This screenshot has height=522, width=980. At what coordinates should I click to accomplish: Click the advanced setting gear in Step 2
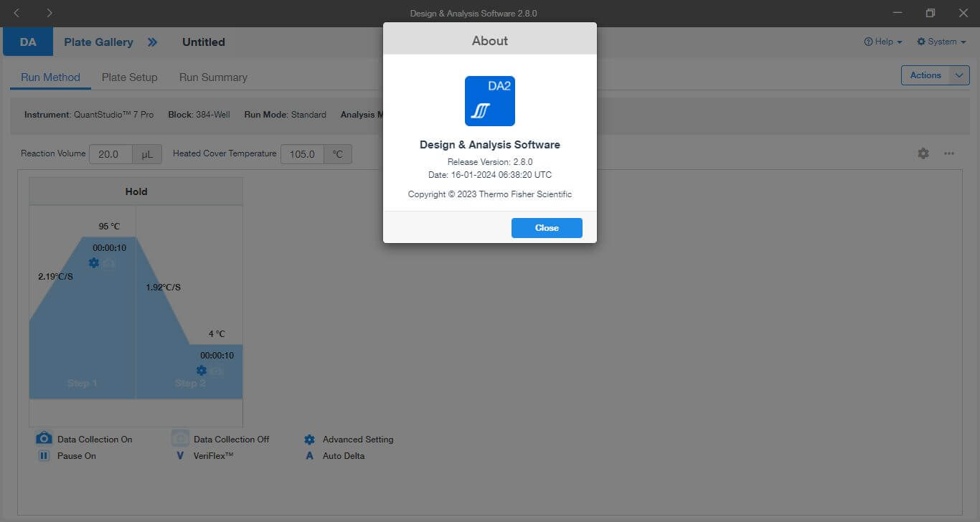202,371
